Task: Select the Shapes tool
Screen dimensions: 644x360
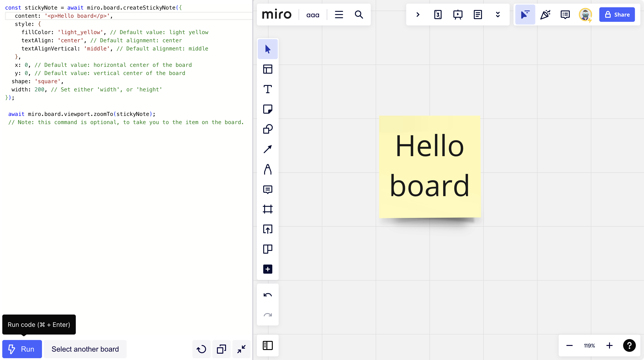Action: pos(268,129)
